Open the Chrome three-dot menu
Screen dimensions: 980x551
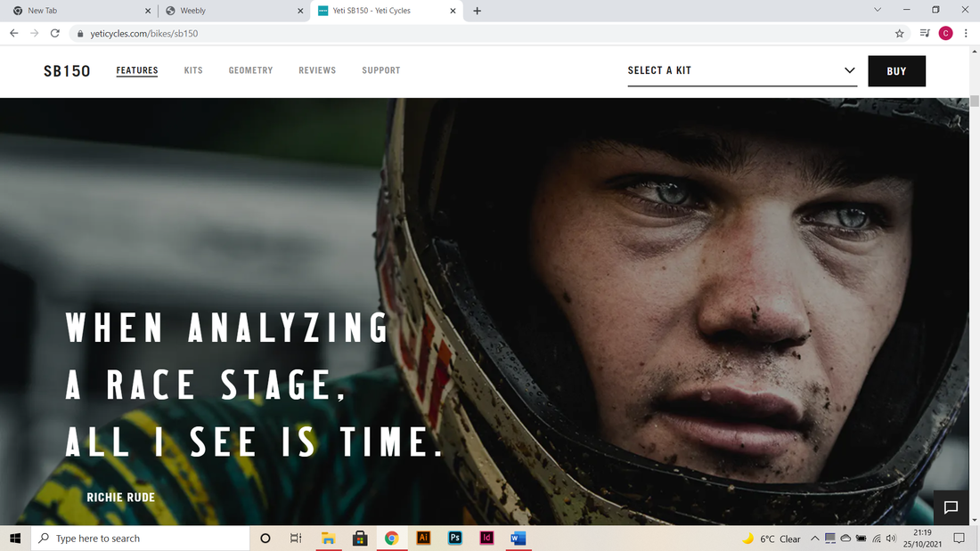[x=966, y=33]
